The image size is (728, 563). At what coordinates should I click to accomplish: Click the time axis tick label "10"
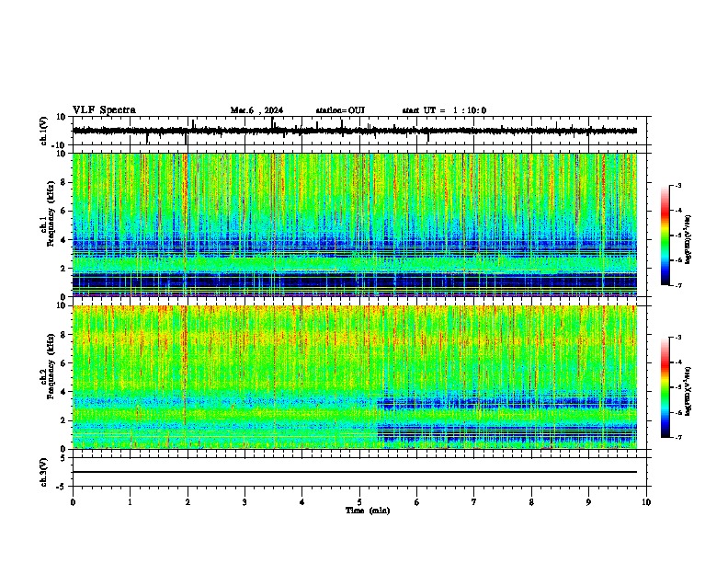point(646,502)
